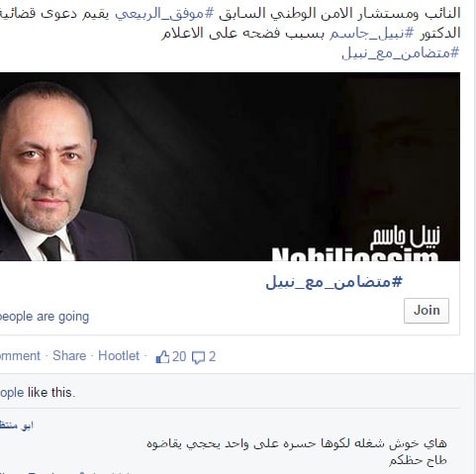Click the Arabic comment text beginning هاي خوش

(x=297, y=443)
